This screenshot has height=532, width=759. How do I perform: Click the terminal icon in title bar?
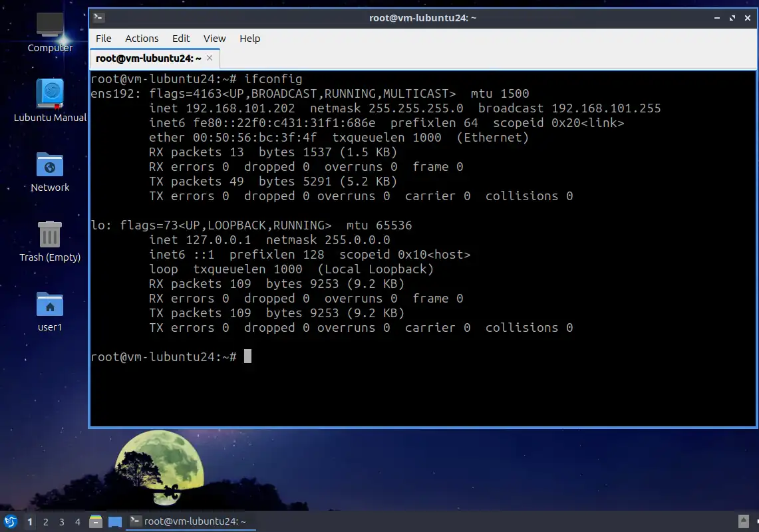[x=98, y=17]
